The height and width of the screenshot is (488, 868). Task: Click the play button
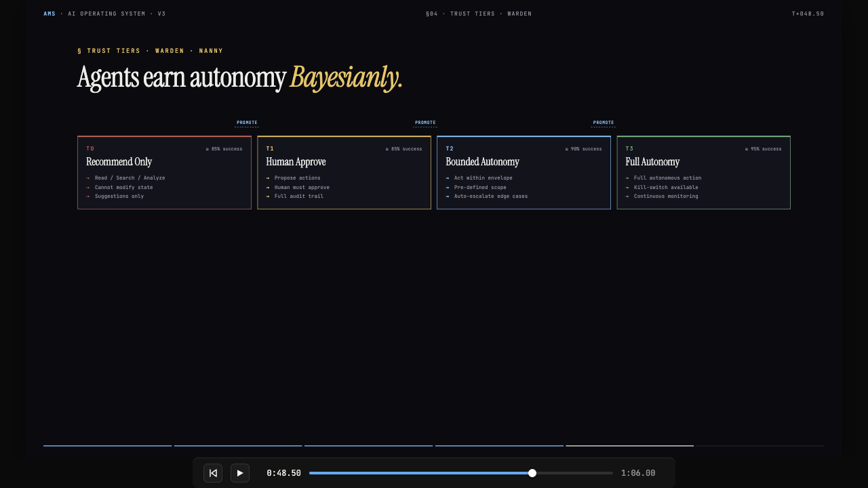tap(240, 473)
